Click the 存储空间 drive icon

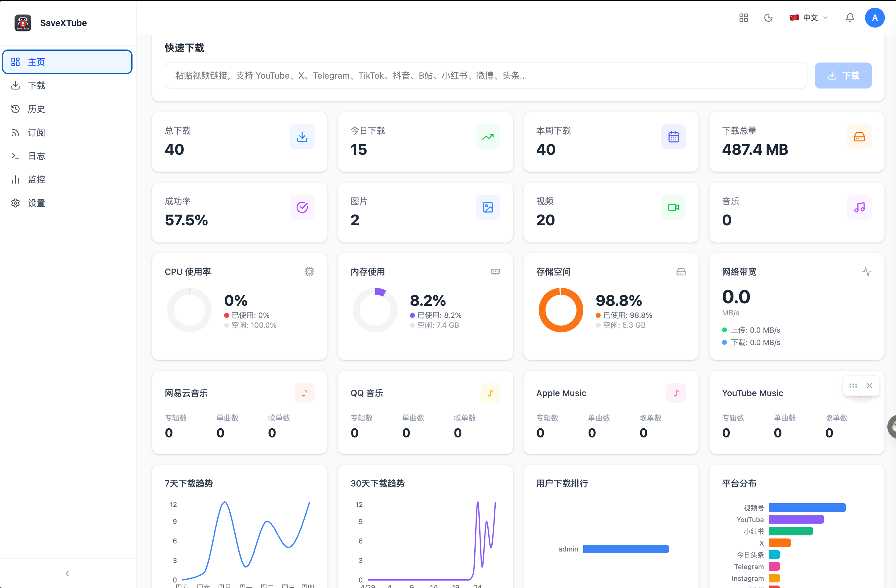[x=681, y=272]
